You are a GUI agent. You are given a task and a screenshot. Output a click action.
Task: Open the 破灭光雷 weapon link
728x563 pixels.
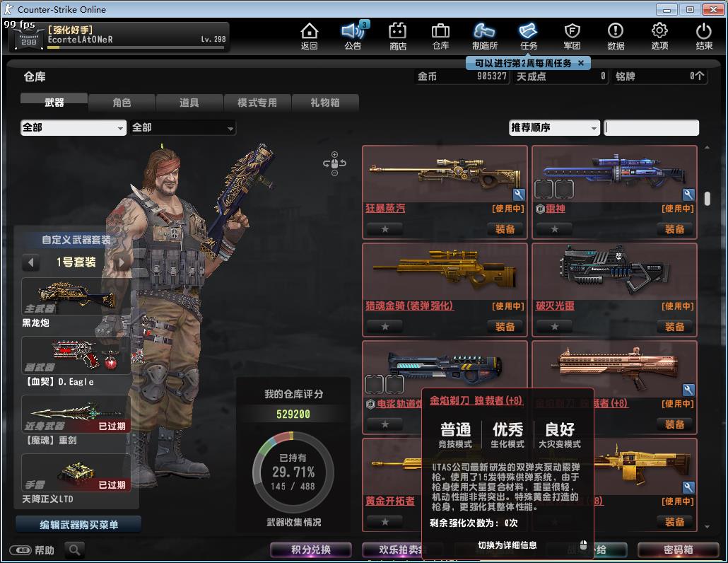point(555,306)
